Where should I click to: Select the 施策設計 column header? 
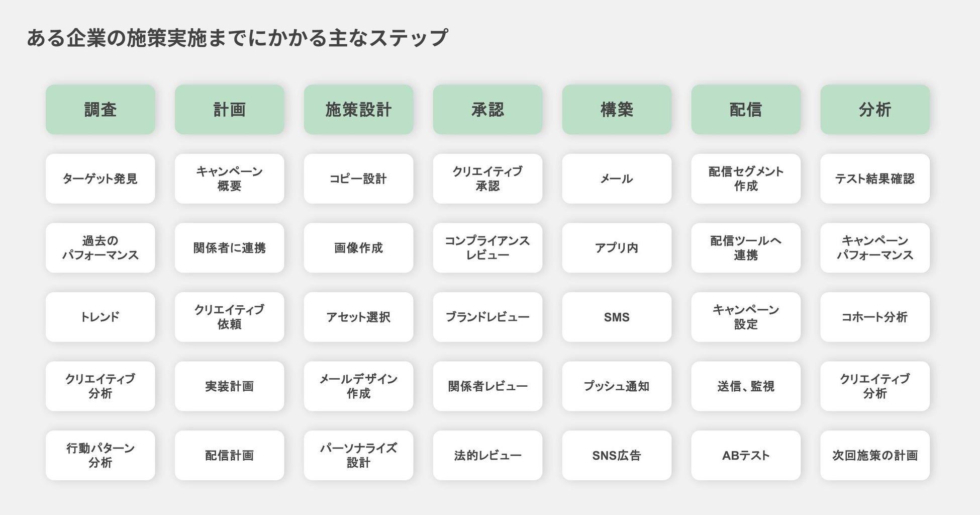pyautogui.click(x=358, y=109)
